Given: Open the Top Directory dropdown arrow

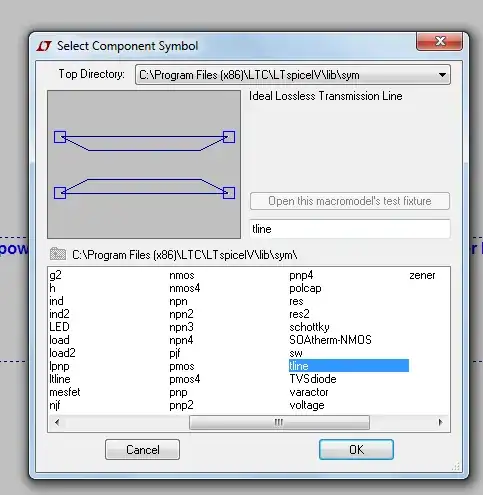Looking at the screenshot, I should pyautogui.click(x=442, y=75).
